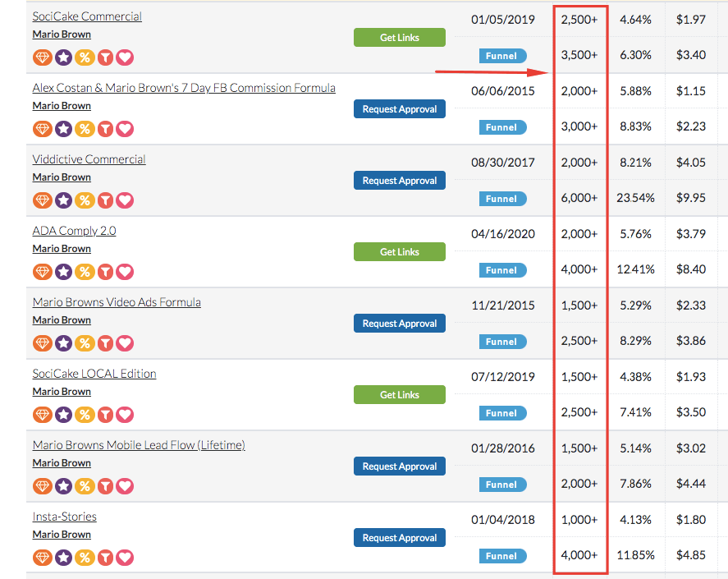The height and width of the screenshot is (579, 728).
Task: Click the 23.54% conversion value
Action: (635, 198)
